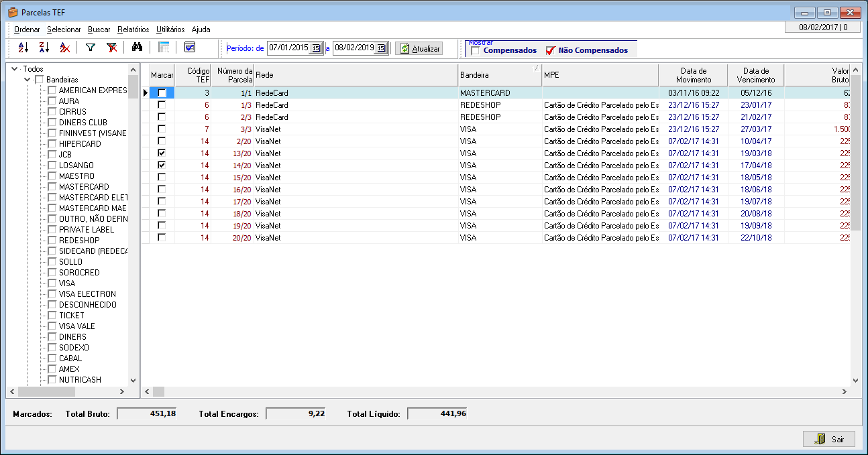This screenshot has width=868, height=455.
Task: Sort by the Data de Vencimento column header
Action: (756, 75)
